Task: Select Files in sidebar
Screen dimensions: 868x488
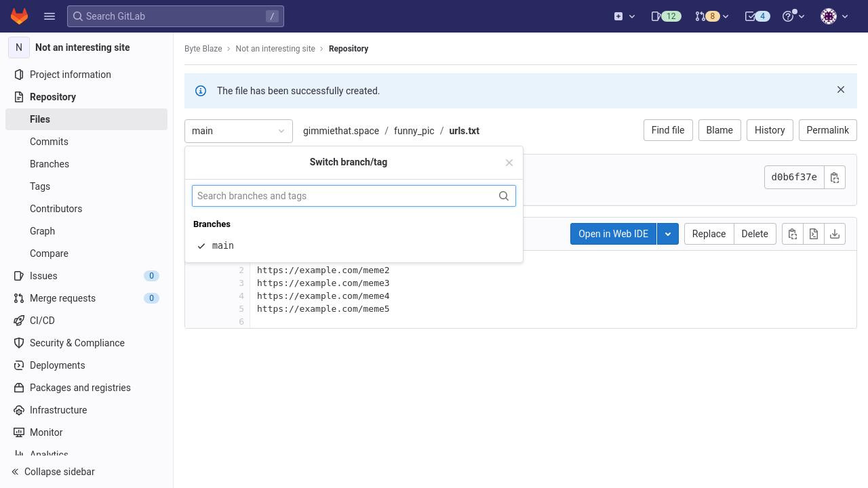Action: (x=86, y=119)
